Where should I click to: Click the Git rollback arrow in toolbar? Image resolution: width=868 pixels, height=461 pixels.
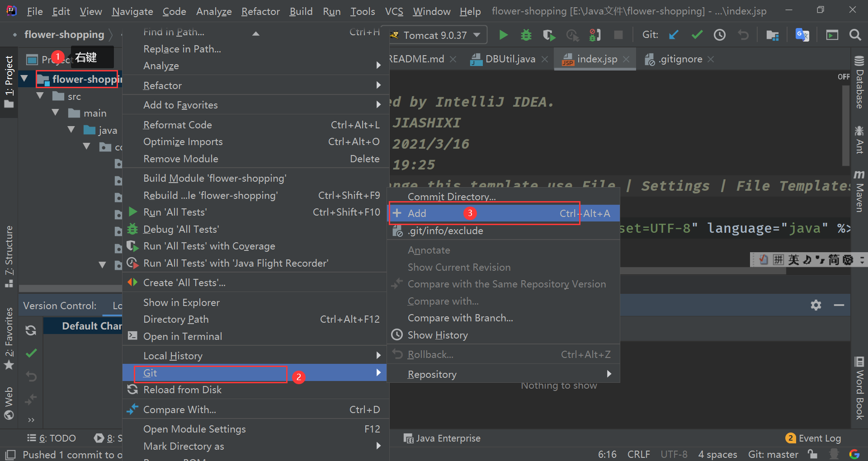(x=743, y=35)
